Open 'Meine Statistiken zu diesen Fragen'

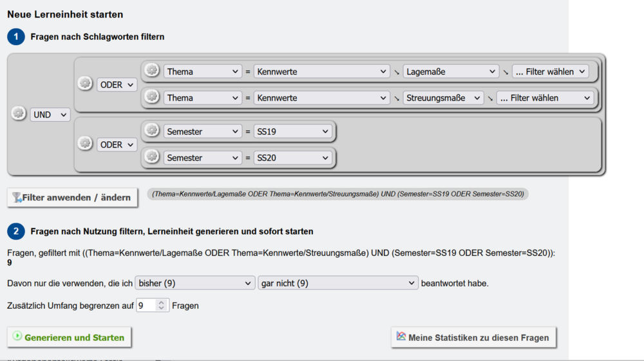point(473,337)
